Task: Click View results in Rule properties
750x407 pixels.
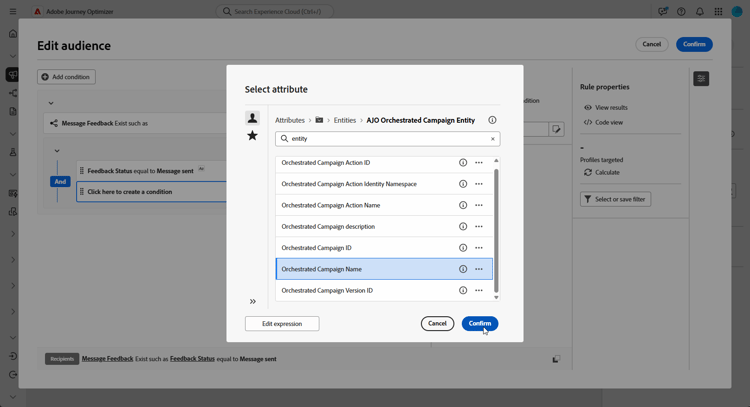Action: click(606, 108)
